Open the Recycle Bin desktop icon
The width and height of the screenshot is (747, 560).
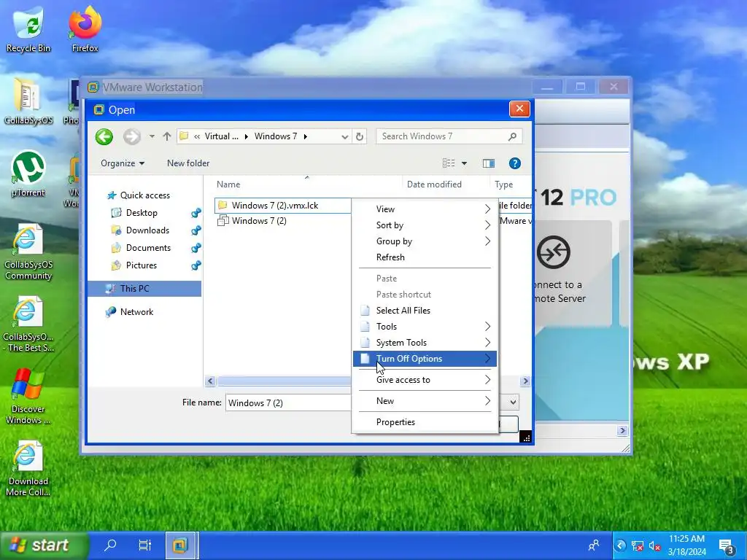[x=28, y=28]
